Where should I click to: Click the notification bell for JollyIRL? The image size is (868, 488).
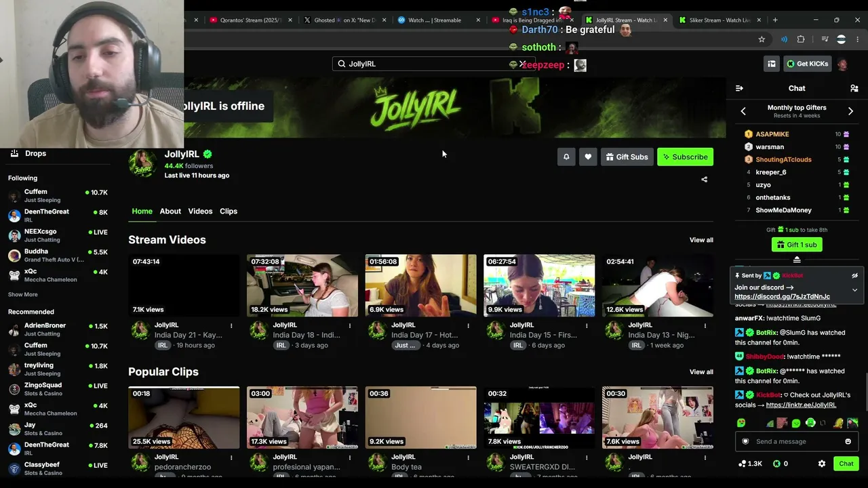(566, 157)
